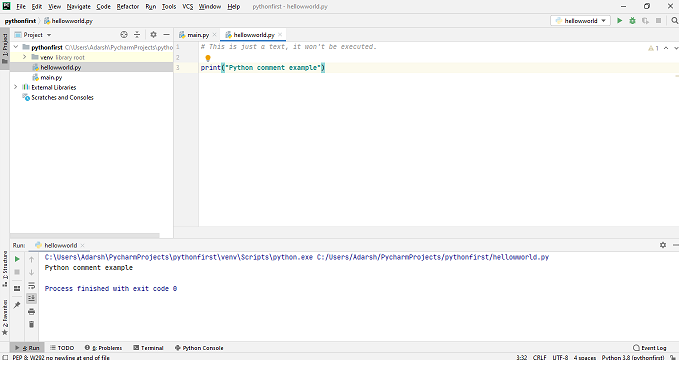Open the Project panel settings gear
Screen dimensions: 679x366
(153, 35)
